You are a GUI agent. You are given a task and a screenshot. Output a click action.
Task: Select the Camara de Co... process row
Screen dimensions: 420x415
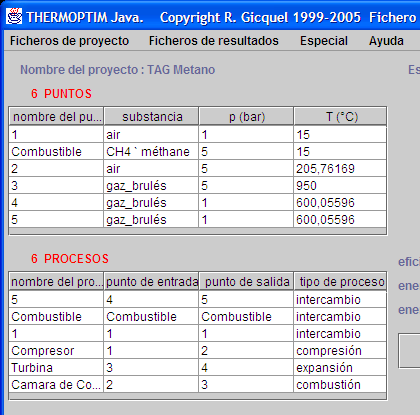[x=198, y=385]
